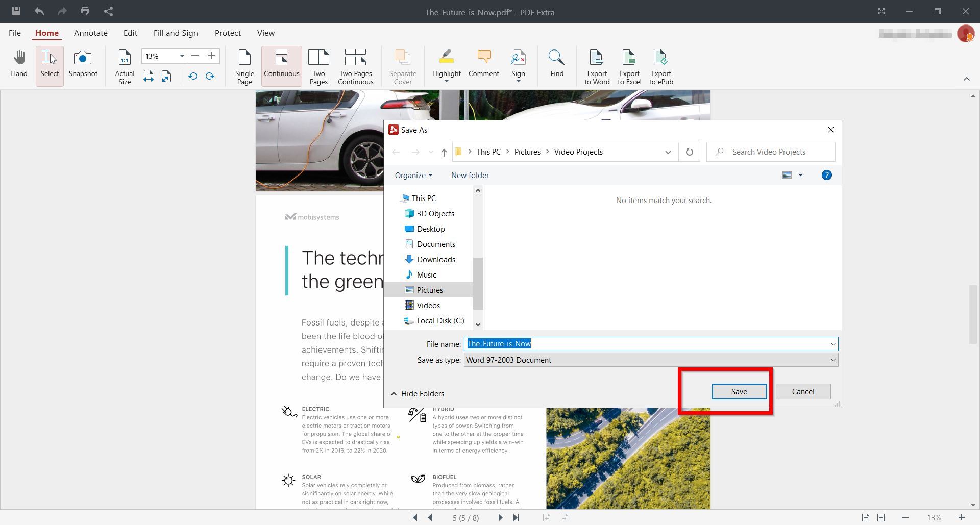Viewport: 980px width, 525px height.
Task: Rotate page clockwise icon
Action: [210, 77]
